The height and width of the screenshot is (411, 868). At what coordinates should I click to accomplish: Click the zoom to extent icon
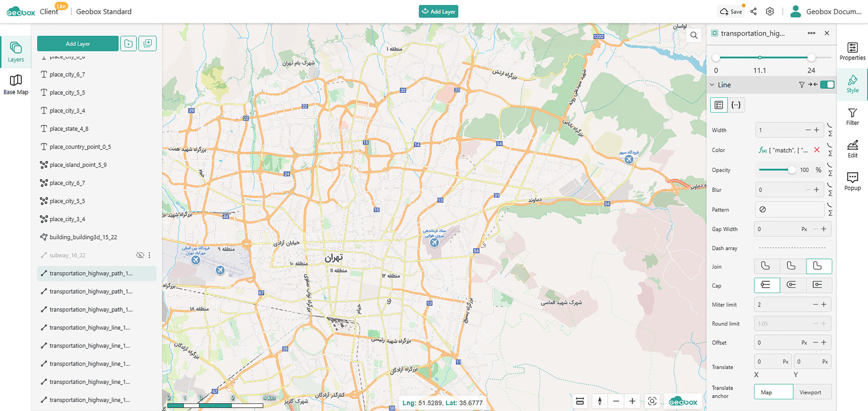pos(652,401)
